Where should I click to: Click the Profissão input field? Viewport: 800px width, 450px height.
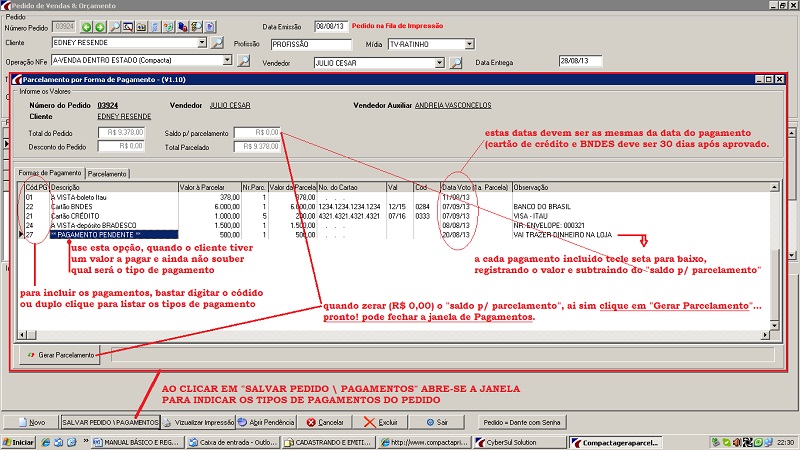pos(311,44)
